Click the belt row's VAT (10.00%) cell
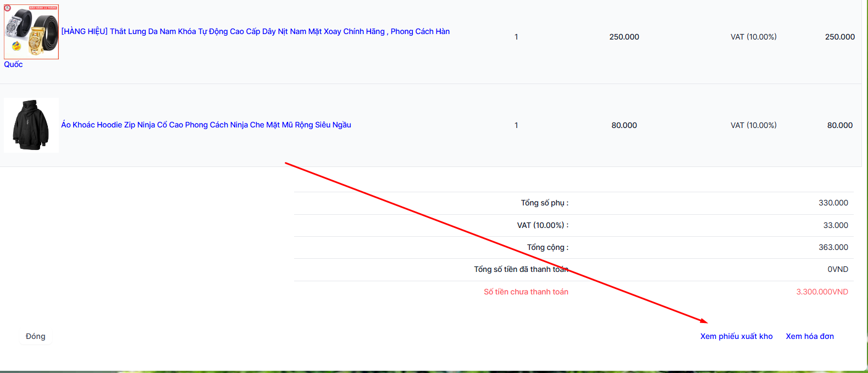Viewport: 868px width, 373px height. click(x=753, y=37)
